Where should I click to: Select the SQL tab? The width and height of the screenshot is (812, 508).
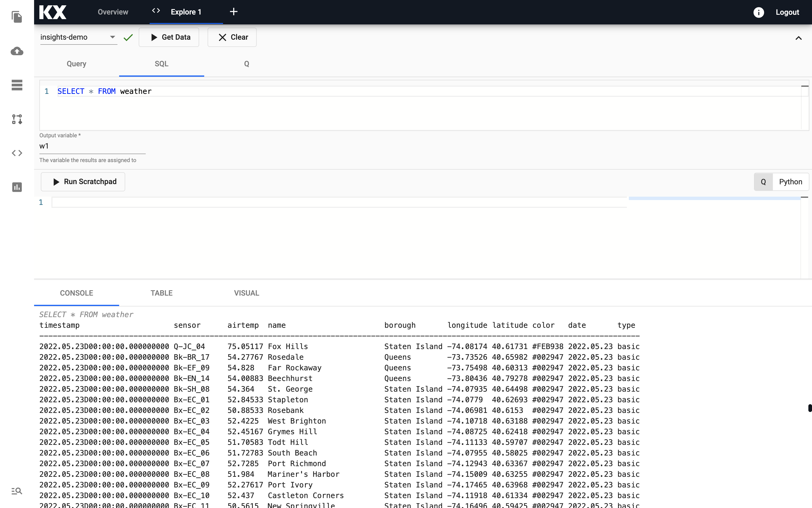coord(161,64)
